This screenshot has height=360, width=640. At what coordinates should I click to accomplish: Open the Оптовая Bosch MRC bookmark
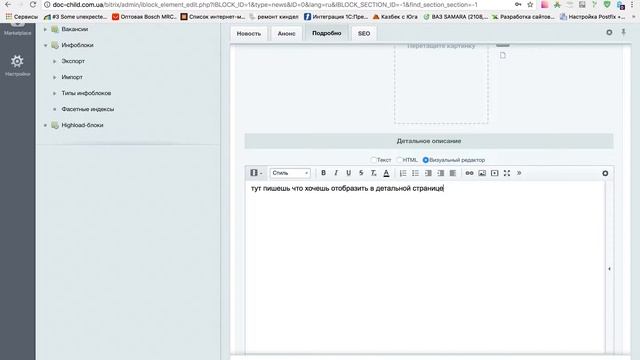(144, 17)
